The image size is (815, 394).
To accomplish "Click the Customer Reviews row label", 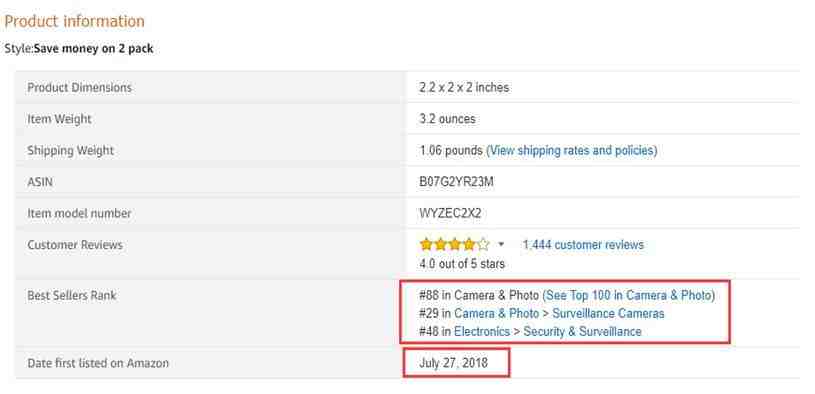I will (75, 245).
